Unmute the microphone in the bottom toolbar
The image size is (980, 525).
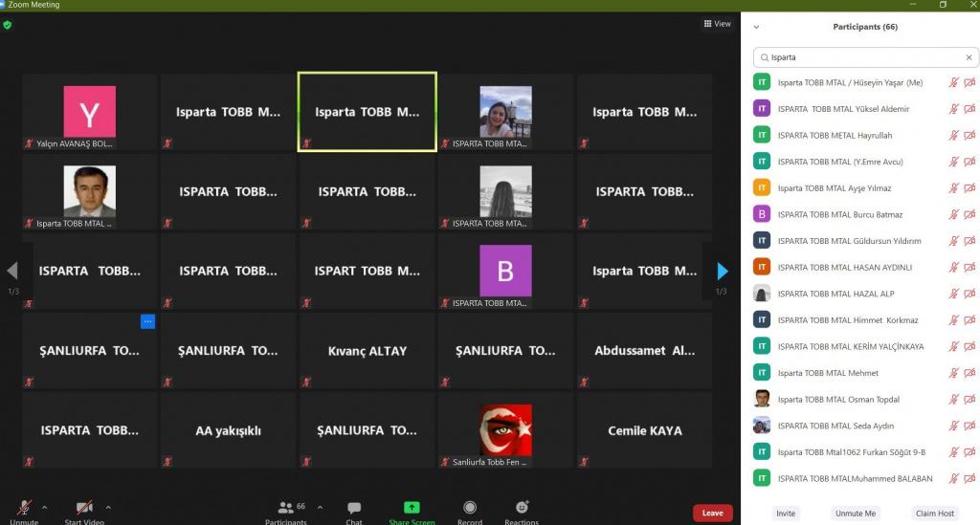24,508
